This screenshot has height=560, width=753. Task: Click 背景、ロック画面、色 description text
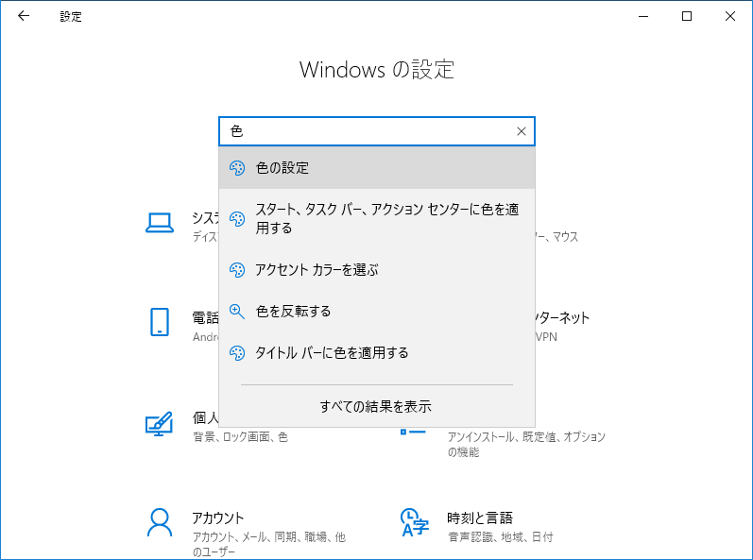[240, 436]
